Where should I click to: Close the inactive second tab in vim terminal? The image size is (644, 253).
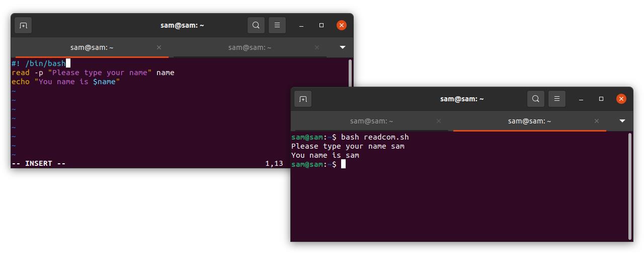pyautogui.click(x=317, y=47)
